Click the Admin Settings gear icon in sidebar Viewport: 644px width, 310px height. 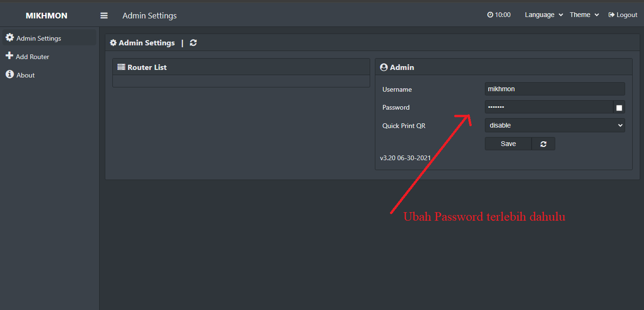pyautogui.click(x=9, y=37)
